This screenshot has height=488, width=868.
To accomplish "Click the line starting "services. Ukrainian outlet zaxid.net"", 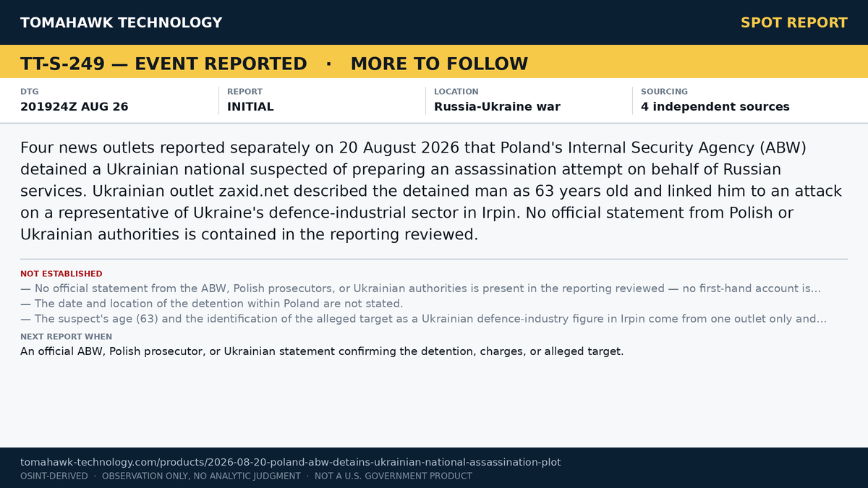I will (431, 192).
